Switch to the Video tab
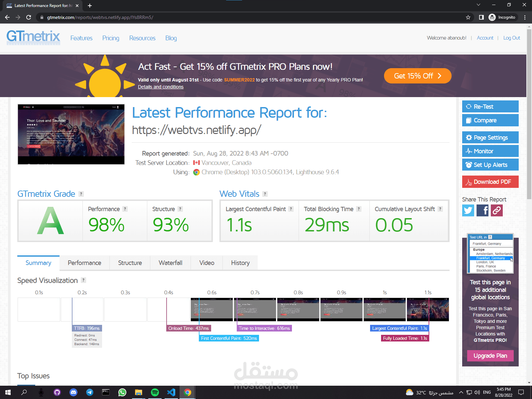This screenshot has width=532, height=399. pyautogui.click(x=207, y=263)
